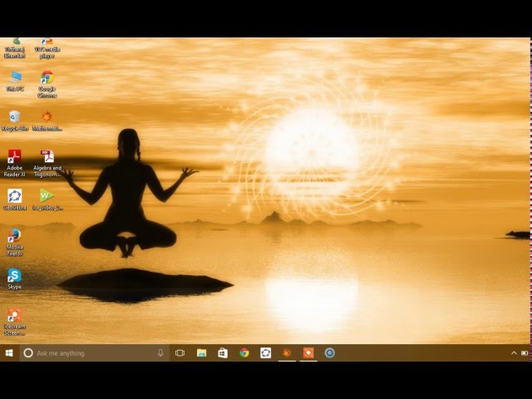Open File Explorer from the taskbar
The width and height of the screenshot is (532, 399).
click(201, 353)
